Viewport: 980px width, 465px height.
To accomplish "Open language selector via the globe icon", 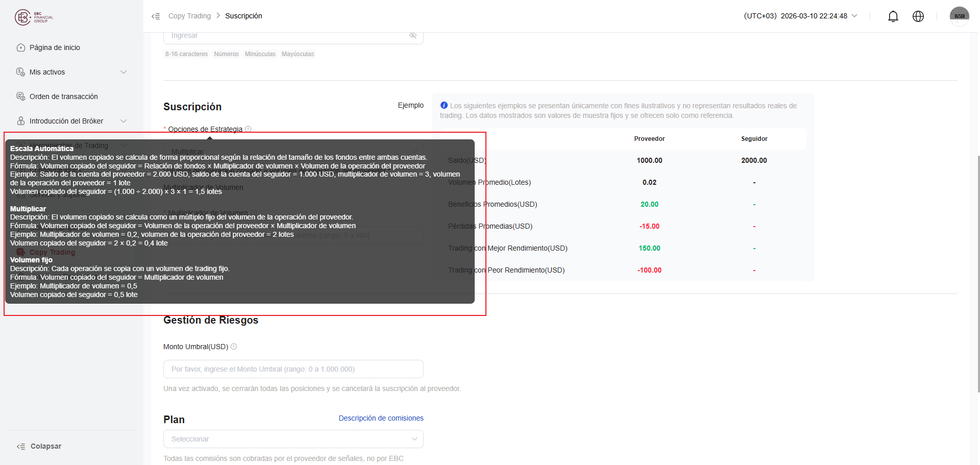I will pos(918,16).
